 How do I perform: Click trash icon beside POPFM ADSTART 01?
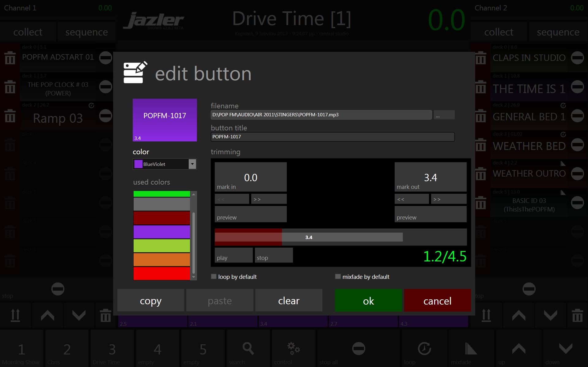[10, 58]
